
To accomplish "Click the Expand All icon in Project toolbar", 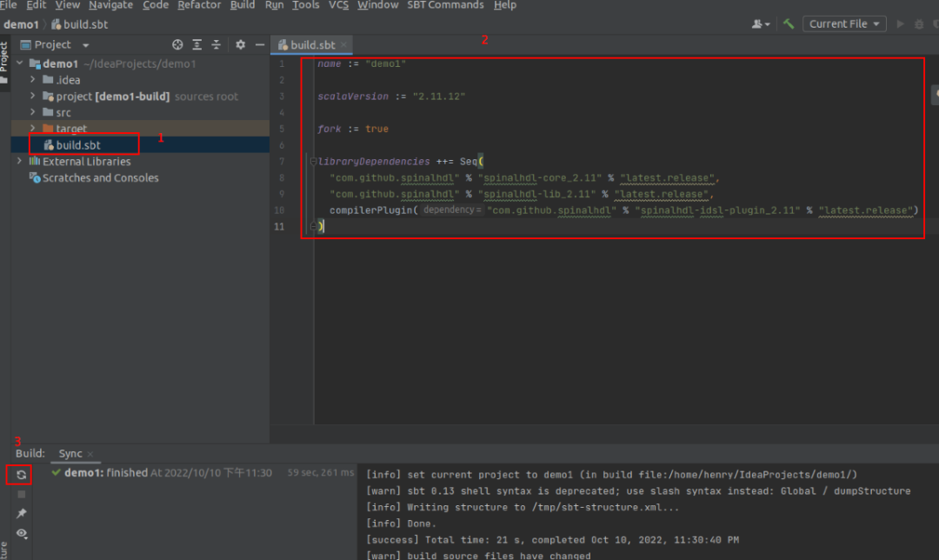I will (x=197, y=44).
